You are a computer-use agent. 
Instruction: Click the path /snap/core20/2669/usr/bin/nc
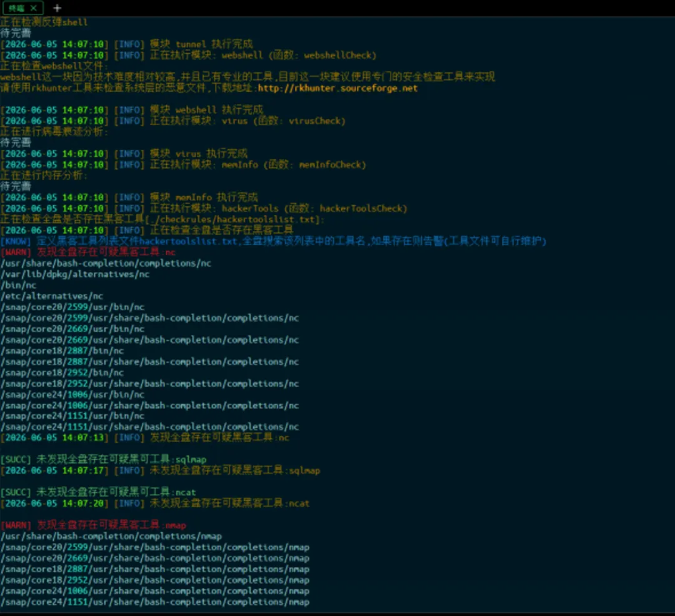click(x=72, y=329)
